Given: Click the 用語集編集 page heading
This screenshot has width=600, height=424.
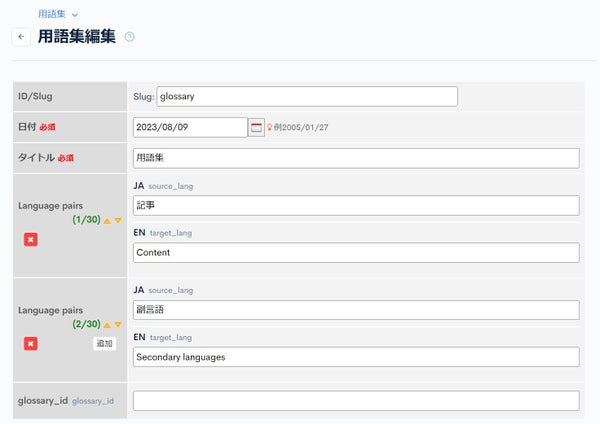Looking at the screenshot, I should (x=77, y=37).
